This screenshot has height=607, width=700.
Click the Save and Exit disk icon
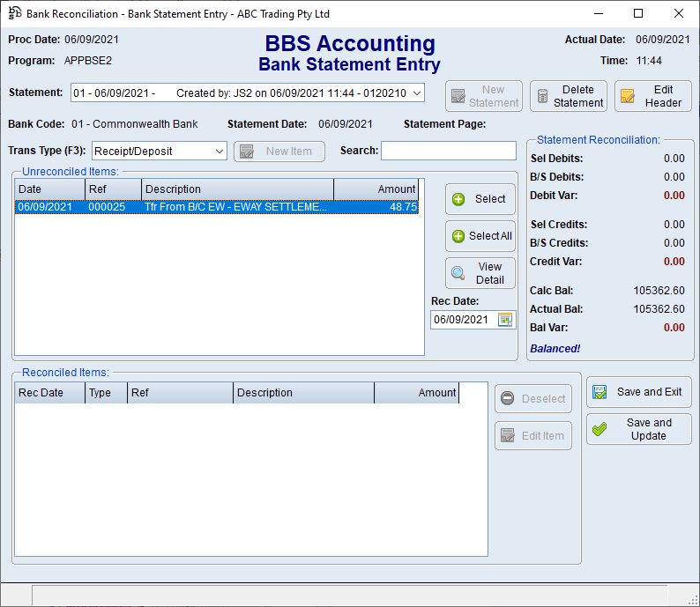tap(599, 392)
